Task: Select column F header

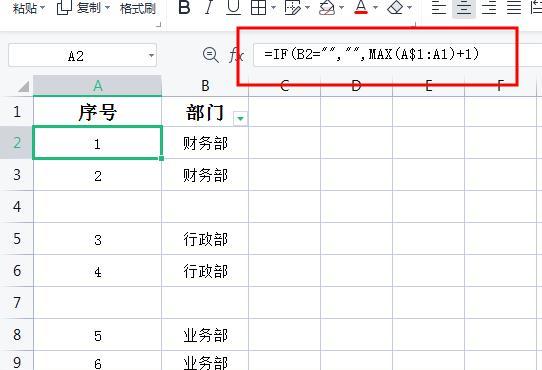Action: [500, 85]
